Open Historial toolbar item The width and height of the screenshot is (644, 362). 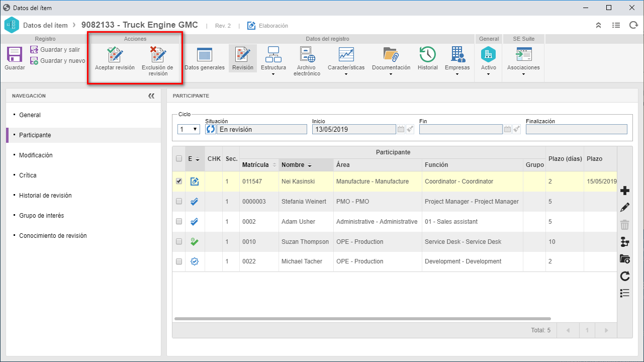(x=428, y=59)
